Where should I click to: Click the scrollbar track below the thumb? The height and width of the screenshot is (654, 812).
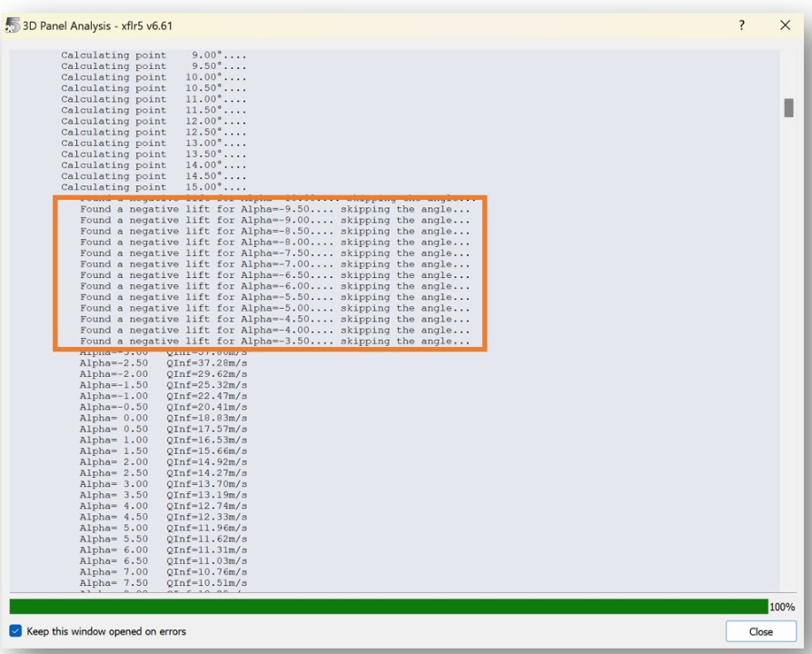click(788, 363)
